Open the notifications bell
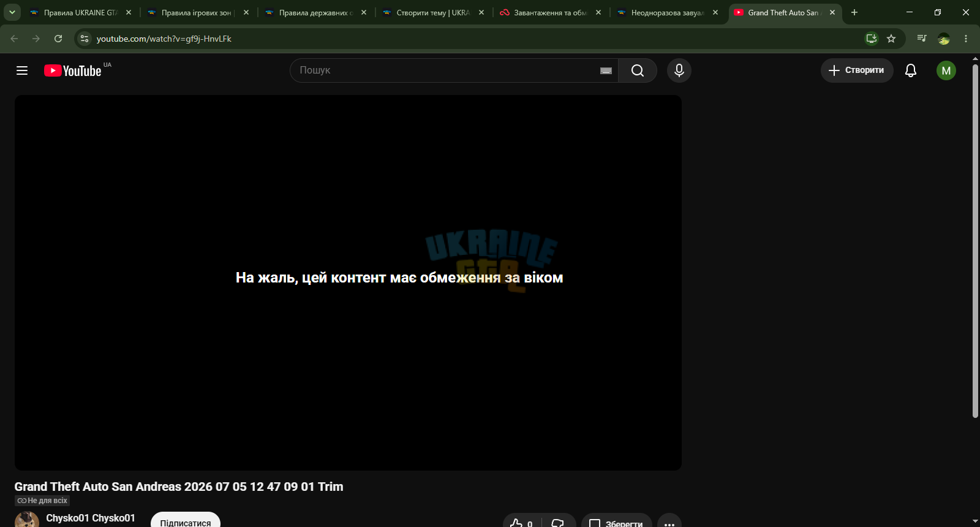This screenshot has width=980, height=527. (x=911, y=70)
